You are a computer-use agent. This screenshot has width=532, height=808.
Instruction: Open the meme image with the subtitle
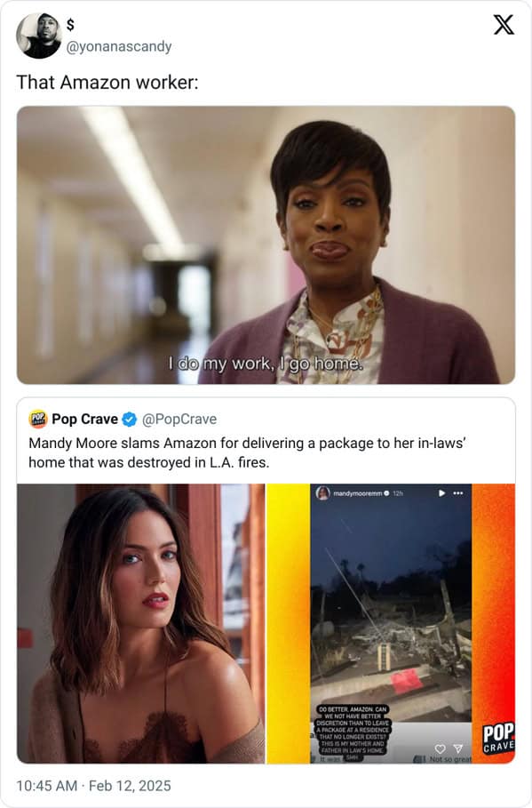266,244
